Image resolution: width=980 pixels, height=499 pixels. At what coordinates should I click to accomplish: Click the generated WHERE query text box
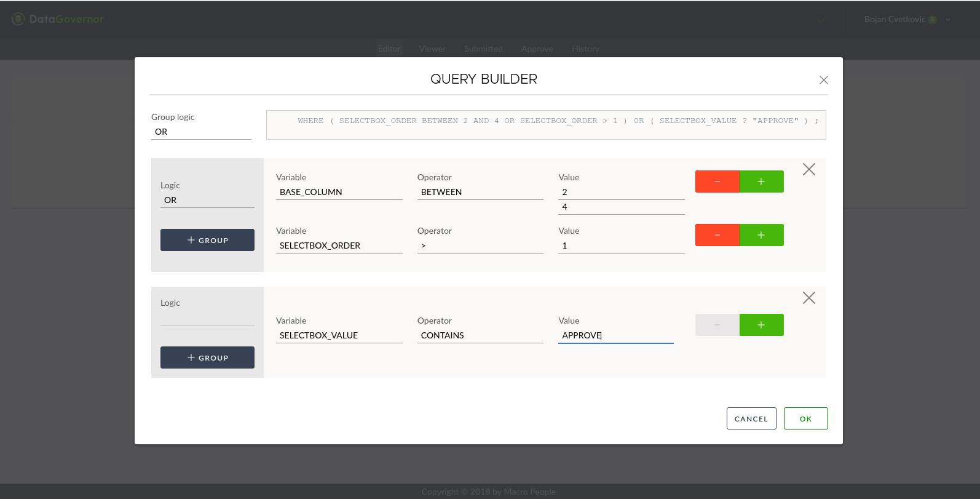click(545, 125)
